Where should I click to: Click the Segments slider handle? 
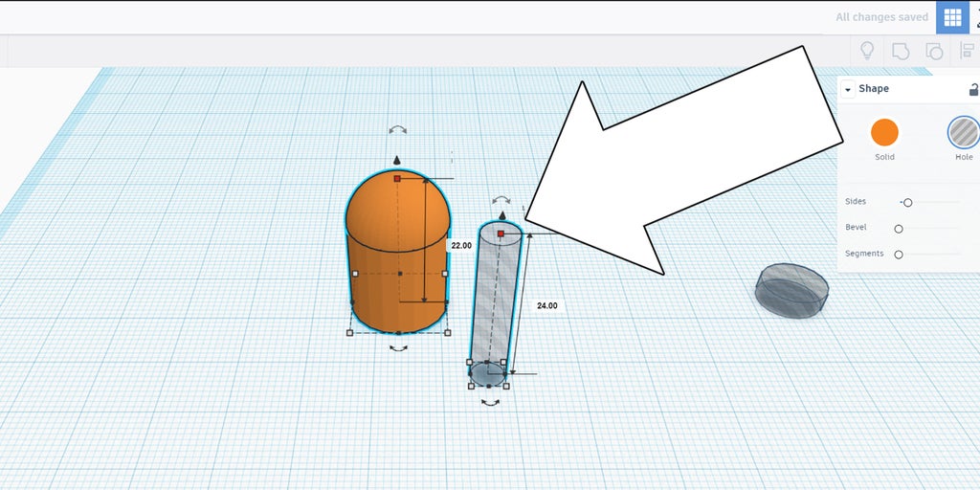click(x=898, y=255)
